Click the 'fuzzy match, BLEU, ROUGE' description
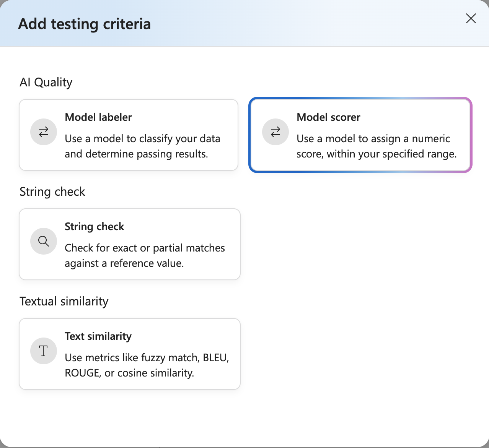The image size is (489, 448). [x=147, y=365]
